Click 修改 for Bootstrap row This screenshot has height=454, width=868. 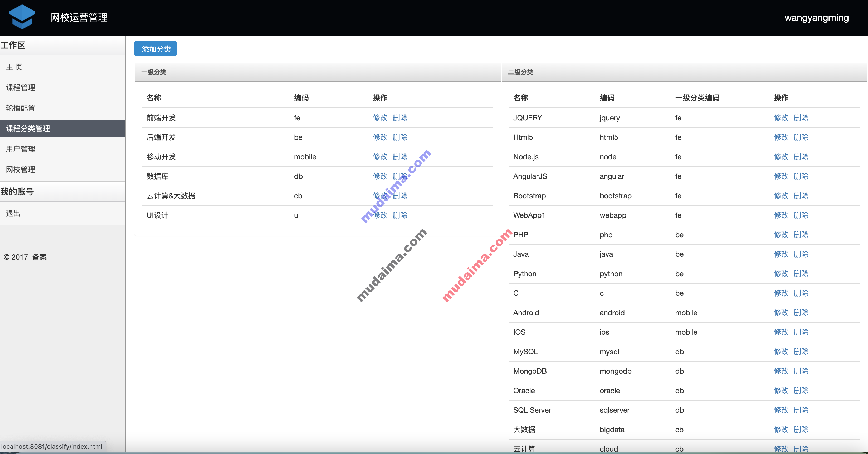coord(781,196)
